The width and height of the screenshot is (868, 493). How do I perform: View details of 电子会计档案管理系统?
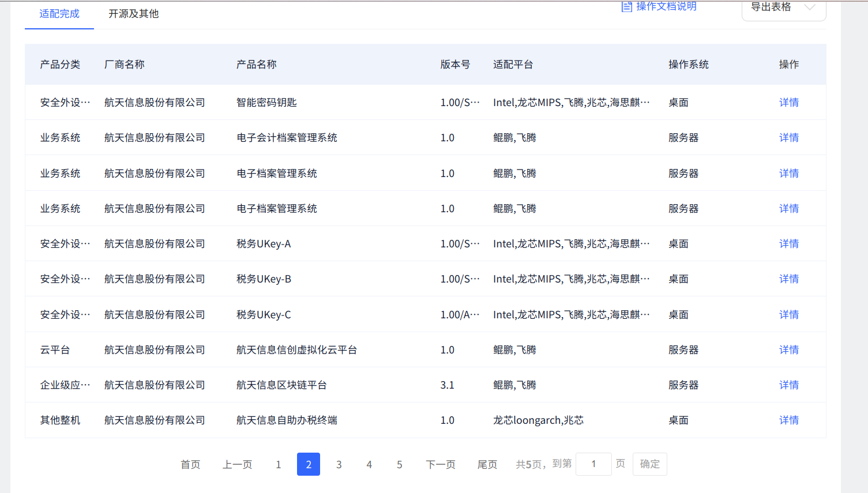[788, 137]
